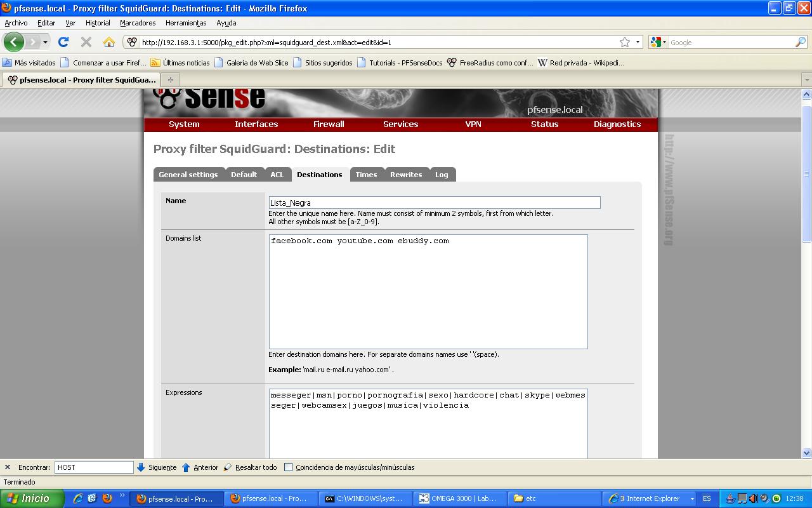812x508 pixels.
Task: Switch to the ACL tab
Action: (277, 175)
